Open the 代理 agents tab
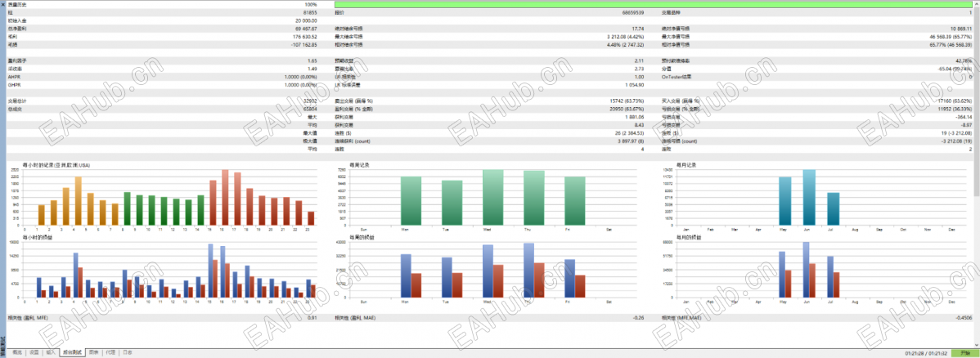Image resolution: width=980 pixels, height=358 pixels. [110, 353]
